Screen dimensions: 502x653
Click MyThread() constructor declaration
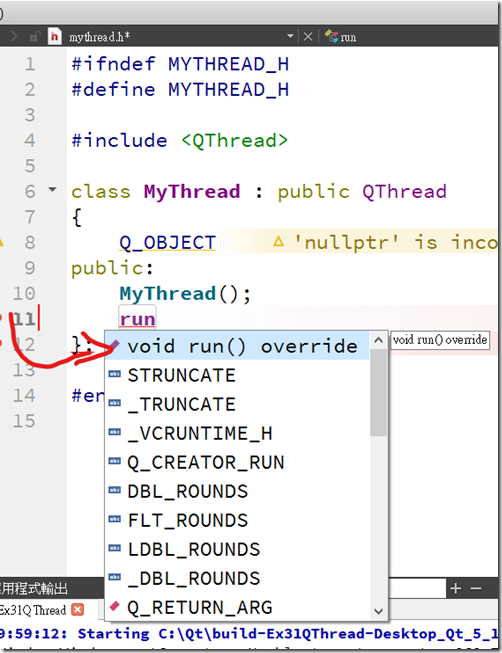(x=185, y=294)
